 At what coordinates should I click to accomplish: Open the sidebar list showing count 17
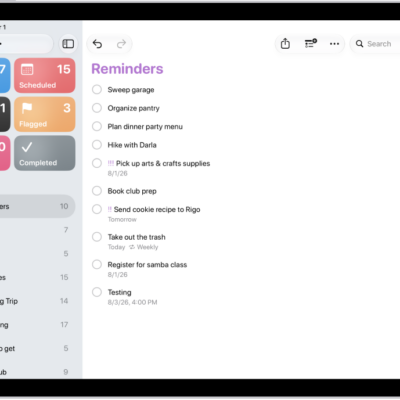tap(37, 325)
